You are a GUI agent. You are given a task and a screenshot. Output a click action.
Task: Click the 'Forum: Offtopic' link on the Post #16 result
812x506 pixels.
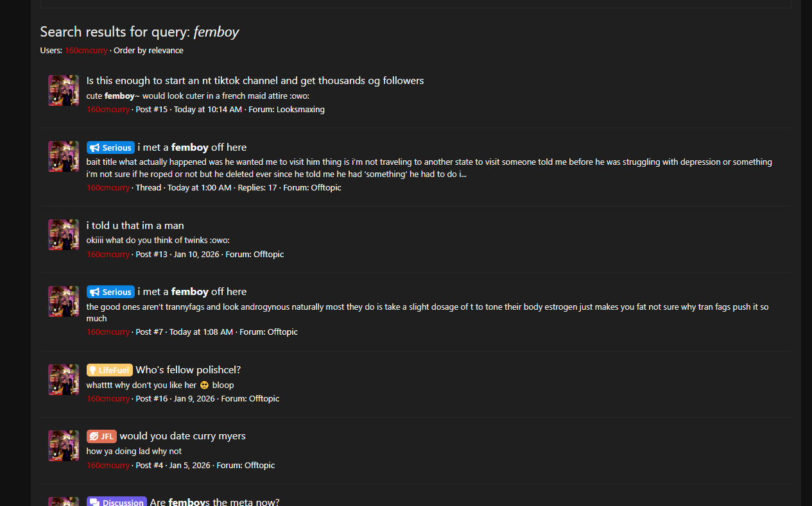(250, 399)
